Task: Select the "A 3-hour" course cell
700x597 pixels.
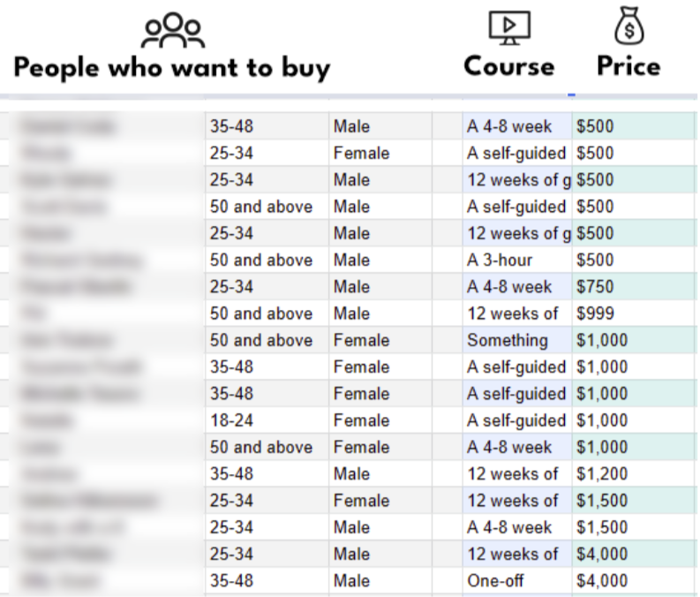Action: tap(517, 260)
